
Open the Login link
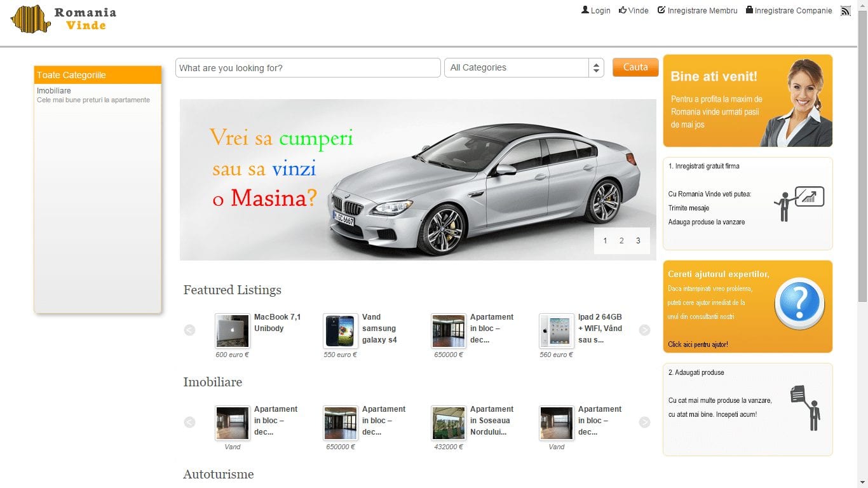(596, 11)
